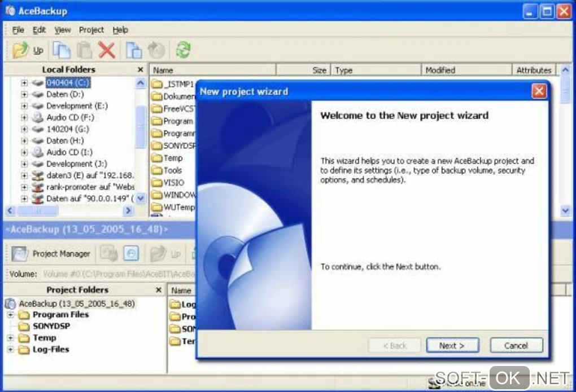Expand the Temp project folder
576x392 pixels.
click(x=11, y=338)
